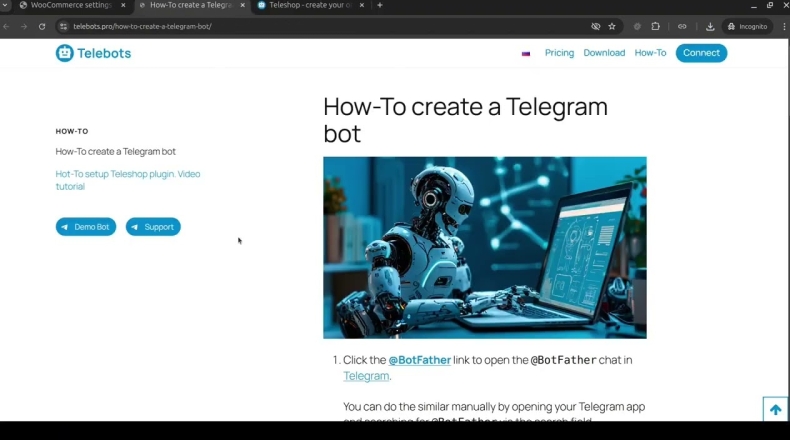The image size is (790, 440).
Task: Select the How-To create a Telegram tab
Action: tap(190, 5)
